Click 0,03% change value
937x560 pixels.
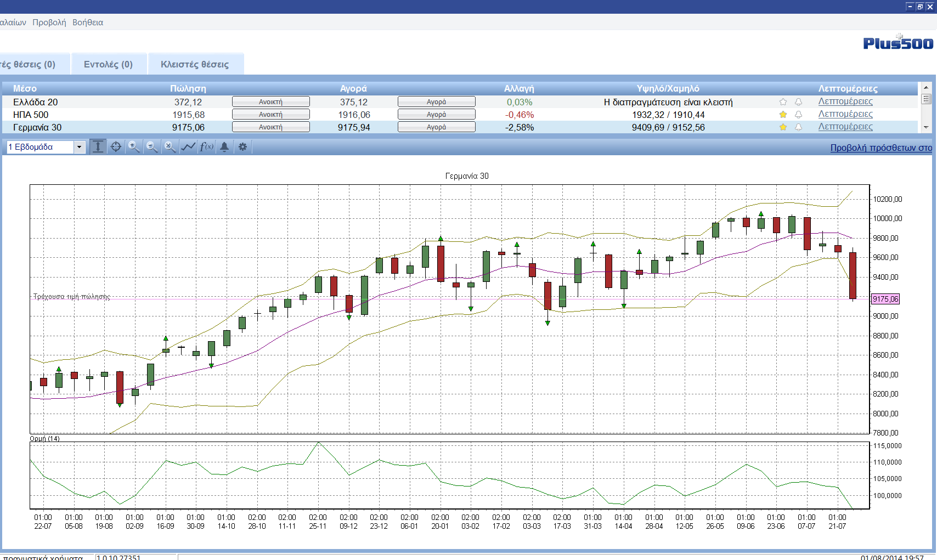click(520, 102)
